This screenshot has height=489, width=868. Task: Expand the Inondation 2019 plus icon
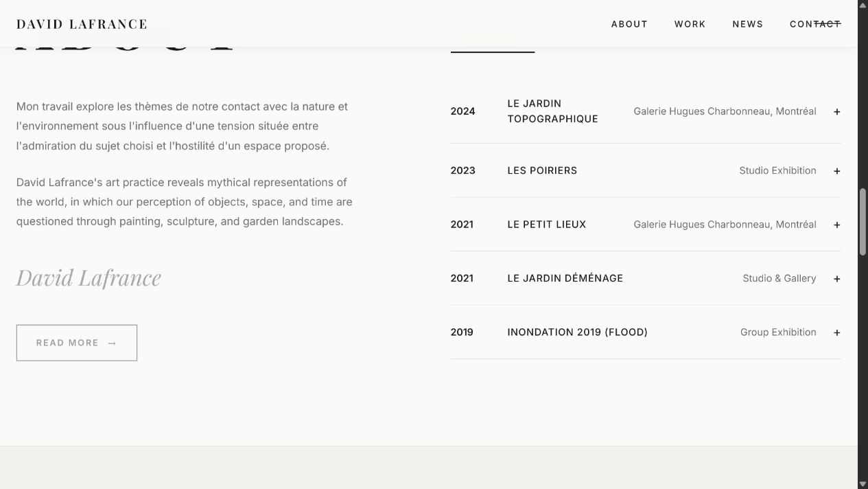pos(836,332)
